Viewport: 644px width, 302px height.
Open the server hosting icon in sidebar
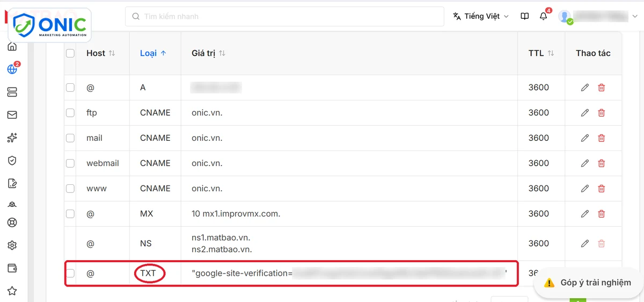click(x=12, y=92)
